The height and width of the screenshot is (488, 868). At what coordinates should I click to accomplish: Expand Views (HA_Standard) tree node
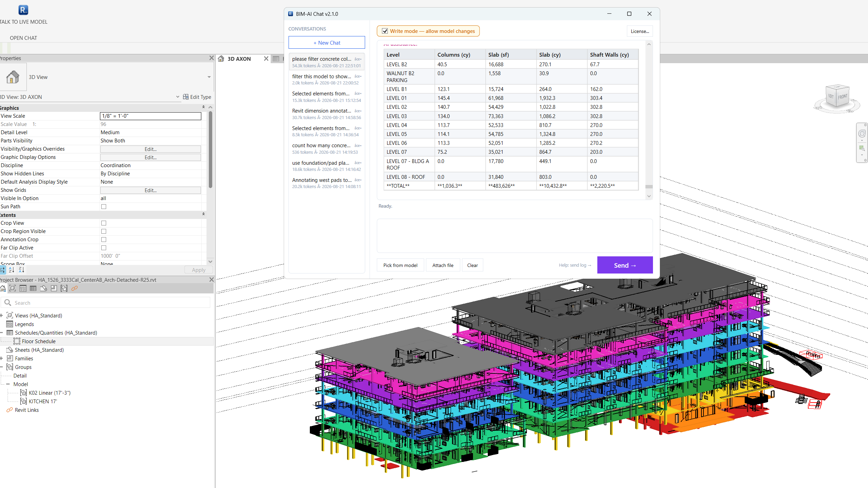(2, 315)
